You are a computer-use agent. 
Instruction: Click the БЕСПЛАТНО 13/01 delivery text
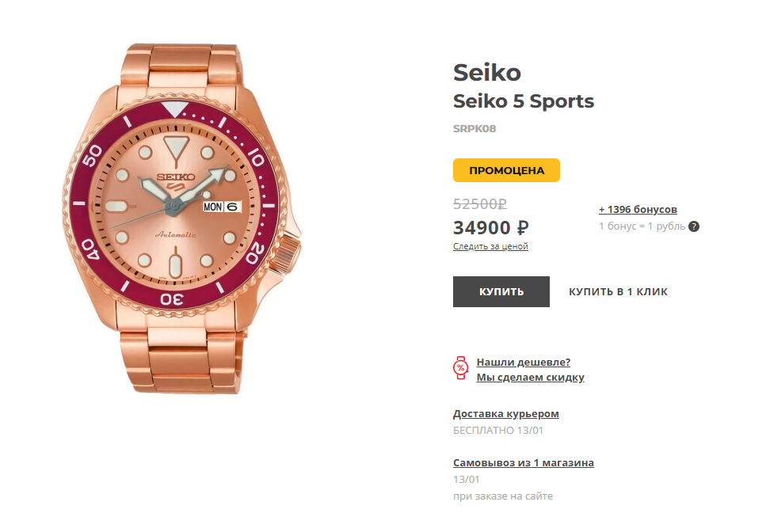coord(497,431)
